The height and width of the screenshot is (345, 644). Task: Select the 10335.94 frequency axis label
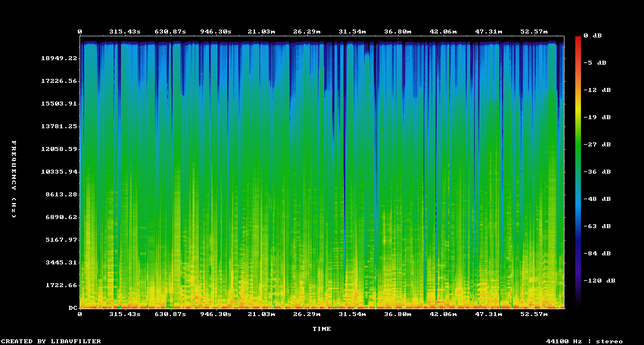click(x=58, y=171)
